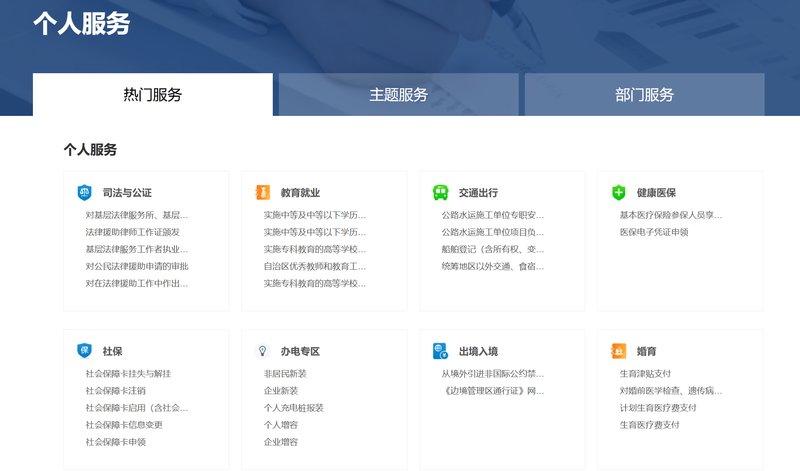This screenshot has width=800, height=471.
Task: Click the 司法与公证 scales icon
Action: click(x=84, y=192)
